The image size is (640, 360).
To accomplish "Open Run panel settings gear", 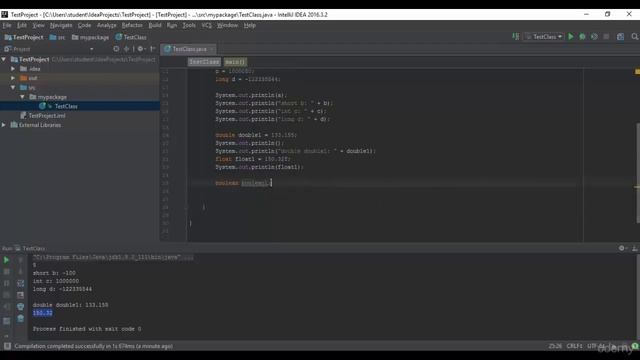I will tap(622, 248).
